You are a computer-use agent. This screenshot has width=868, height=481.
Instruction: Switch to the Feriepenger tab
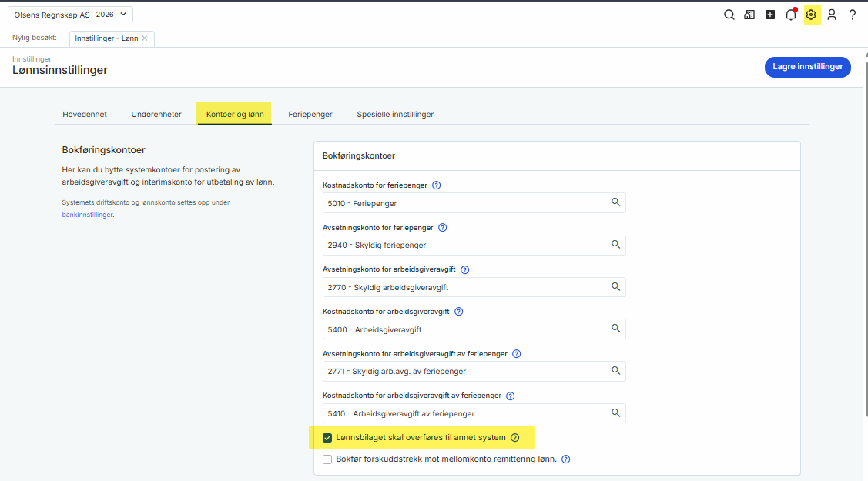[x=310, y=114]
